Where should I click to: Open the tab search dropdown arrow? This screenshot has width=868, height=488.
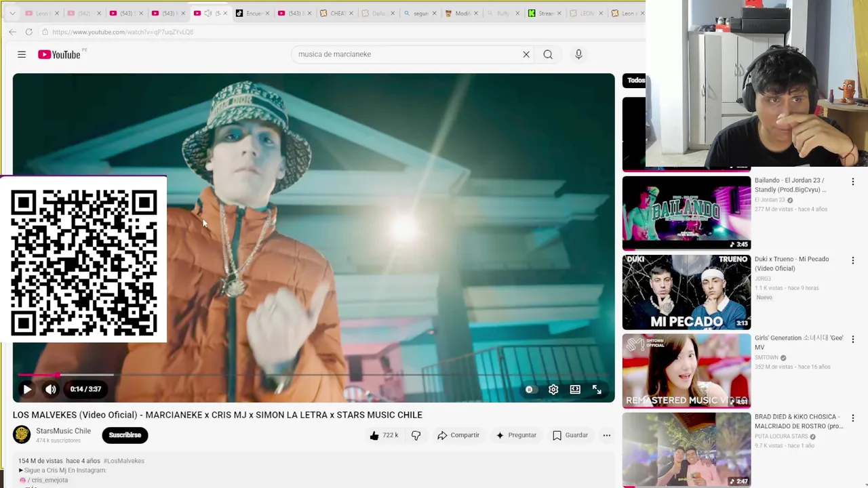pyautogui.click(x=12, y=13)
